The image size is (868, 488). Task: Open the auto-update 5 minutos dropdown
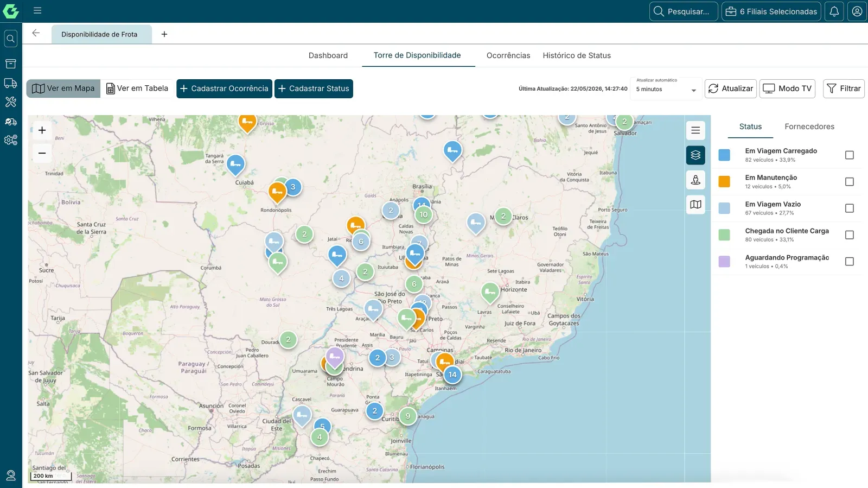[666, 89]
